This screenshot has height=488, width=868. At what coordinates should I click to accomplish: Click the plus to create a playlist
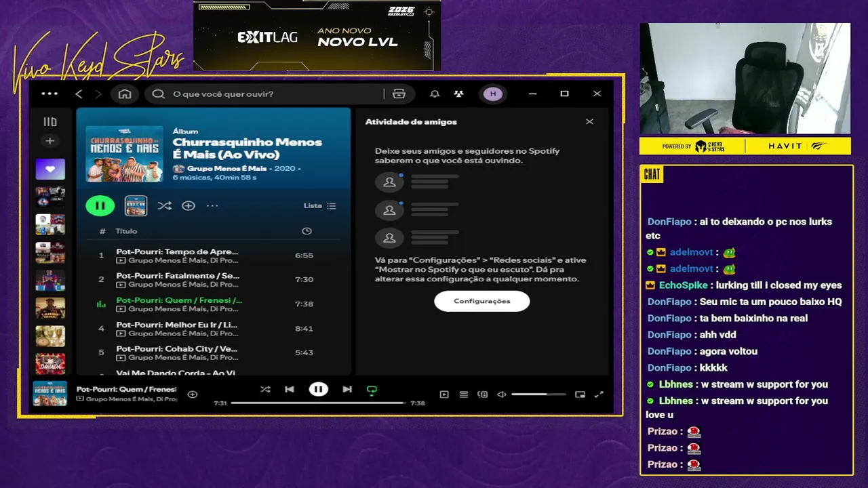tap(50, 141)
